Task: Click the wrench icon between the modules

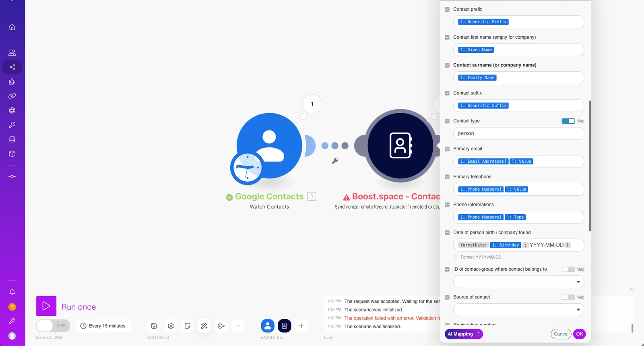Action: point(335,161)
